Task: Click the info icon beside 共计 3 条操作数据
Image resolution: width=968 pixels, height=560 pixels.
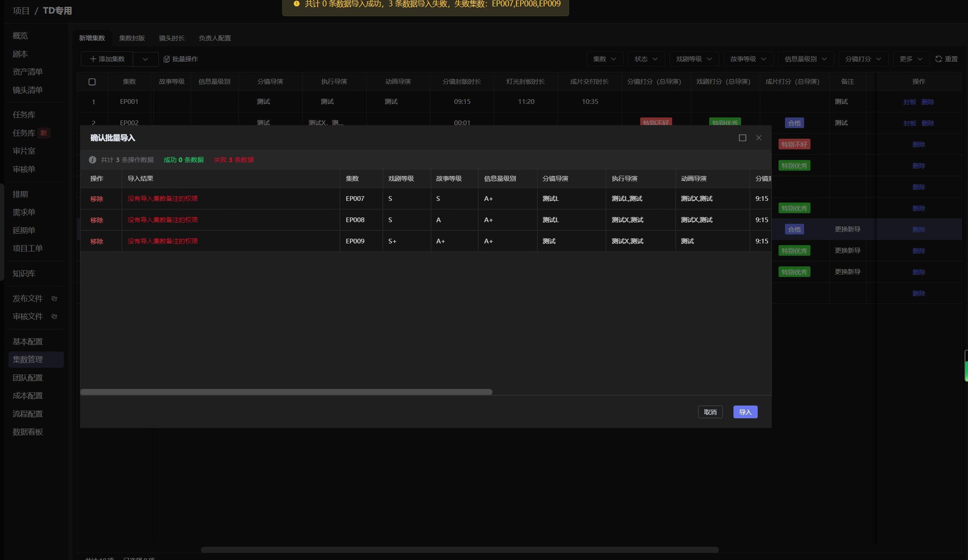Action: pos(92,160)
